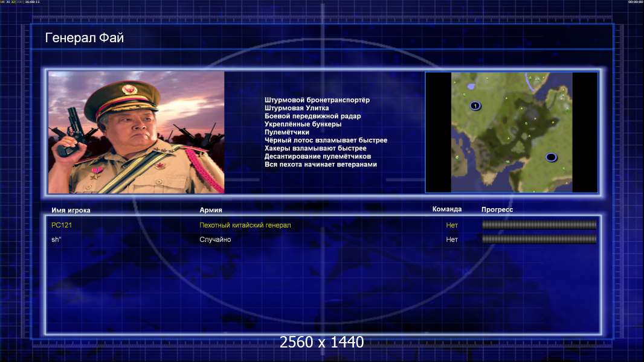
Task: Click the Генерал Фай title
Action: pos(84,38)
